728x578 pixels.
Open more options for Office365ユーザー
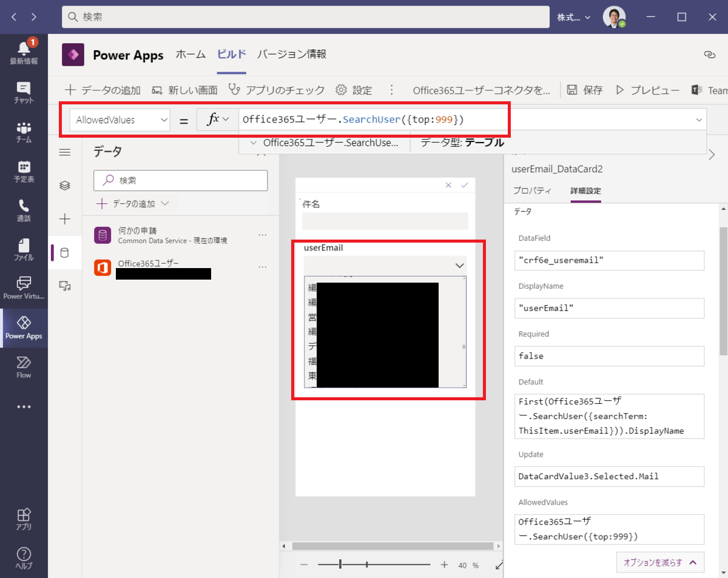coord(263,267)
